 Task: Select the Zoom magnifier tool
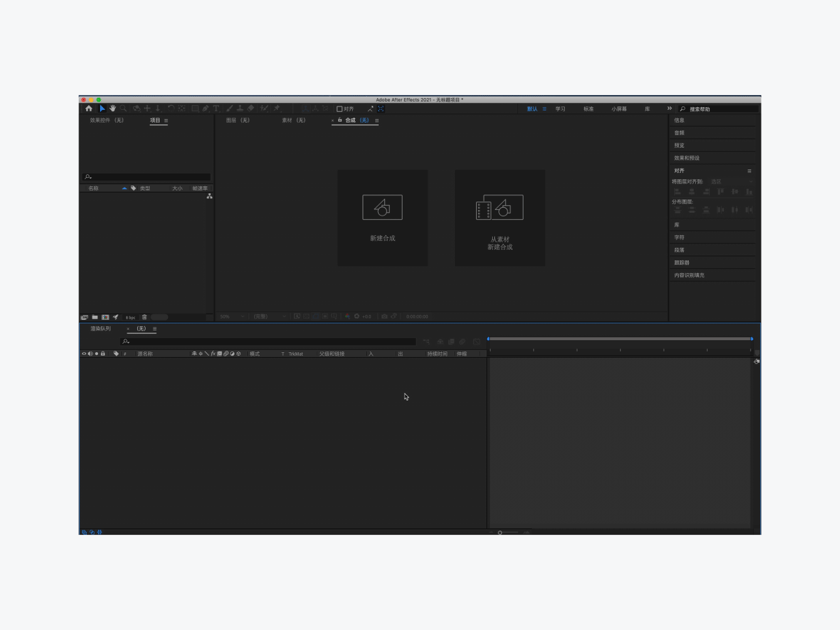(123, 108)
